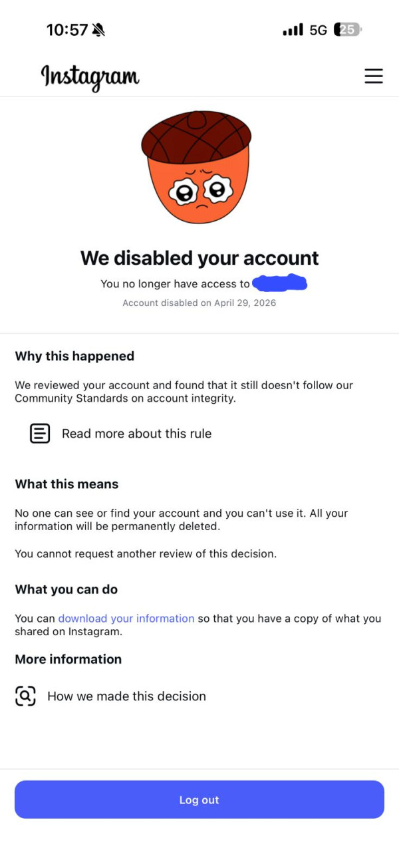399x868 pixels.
Task: Tap the sad acorn illustration
Action: pos(196,168)
